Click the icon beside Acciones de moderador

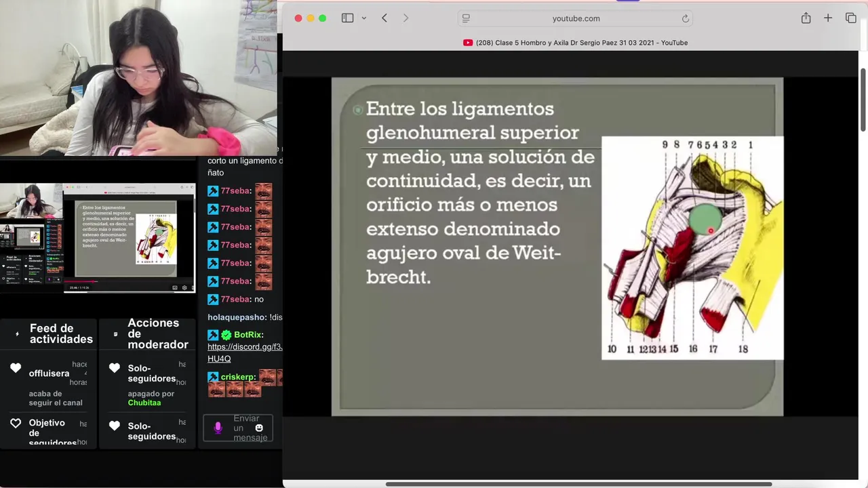tap(115, 333)
